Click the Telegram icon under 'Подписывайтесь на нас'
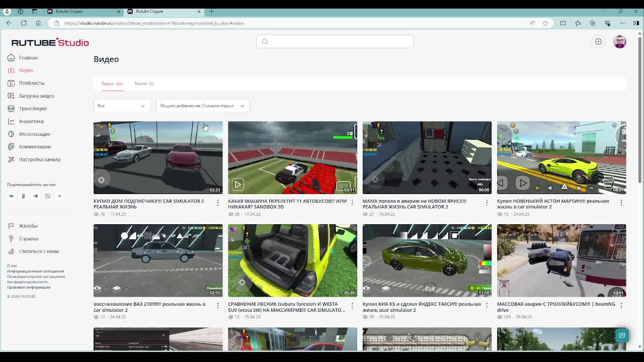This screenshot has height=362, width=644. pos(35,196)
